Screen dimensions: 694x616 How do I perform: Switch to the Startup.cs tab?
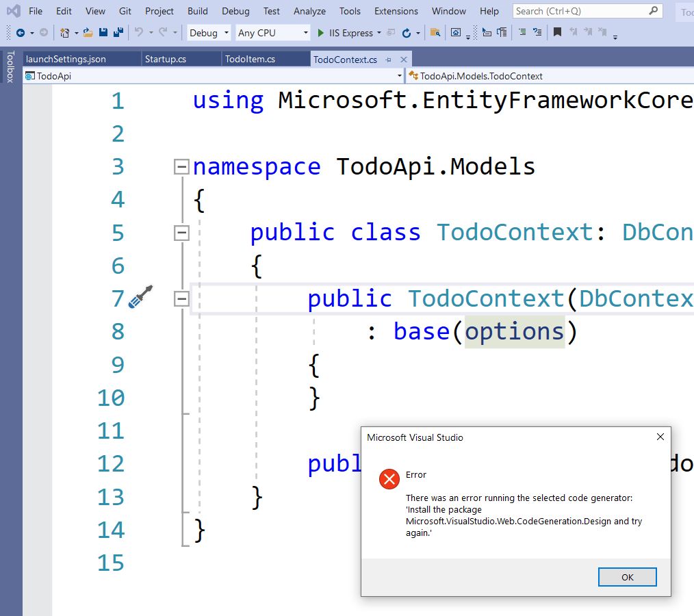(181, 60)
